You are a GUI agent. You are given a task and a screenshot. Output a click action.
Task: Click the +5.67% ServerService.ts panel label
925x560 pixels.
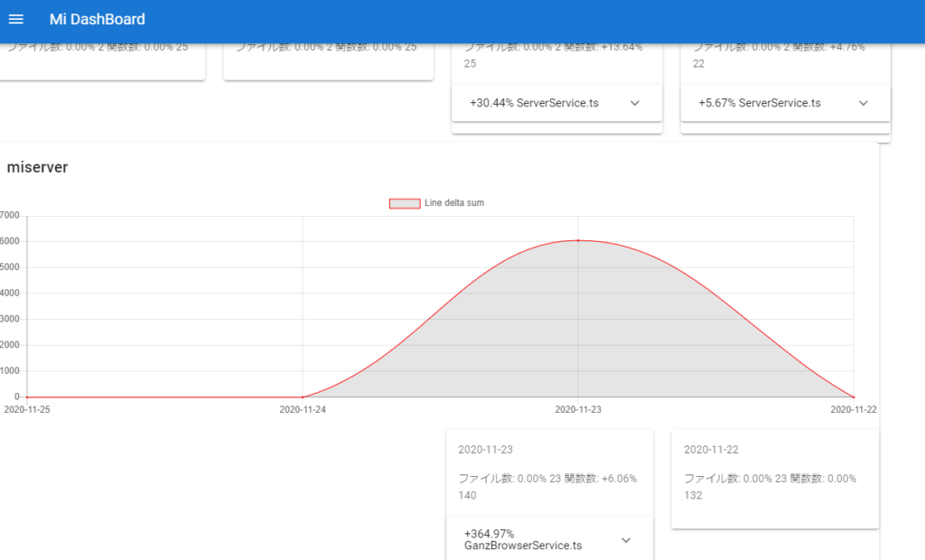760,104
